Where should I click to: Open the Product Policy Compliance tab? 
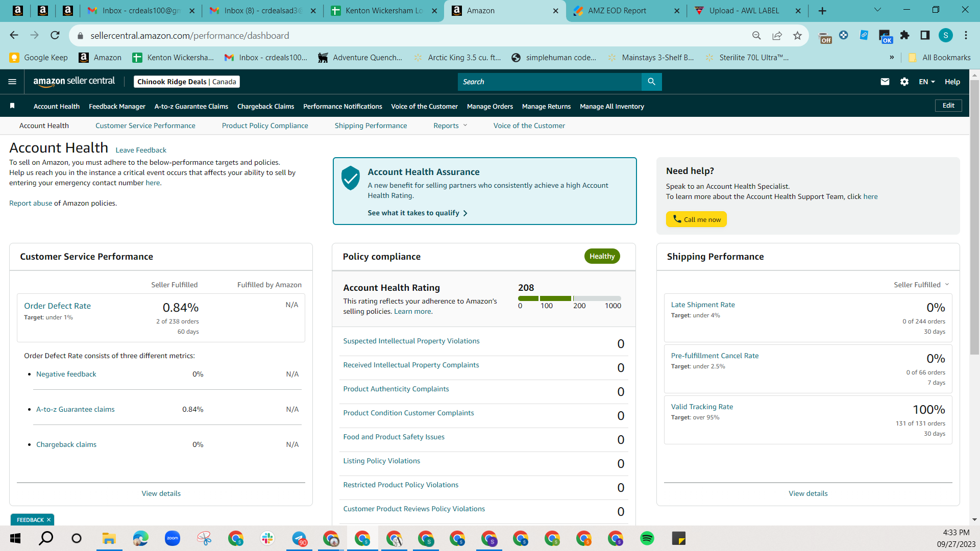(265, 126)
